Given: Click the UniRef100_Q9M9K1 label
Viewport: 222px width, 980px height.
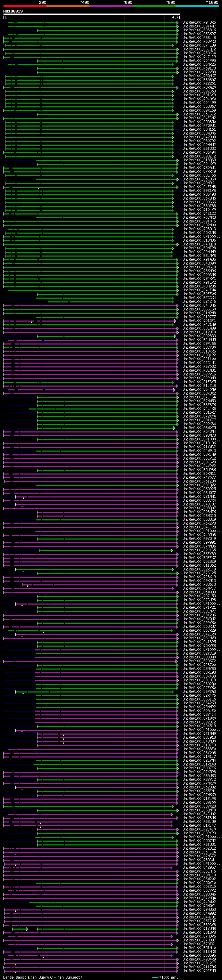Looking at the screenshot, I should coord(199,183).
